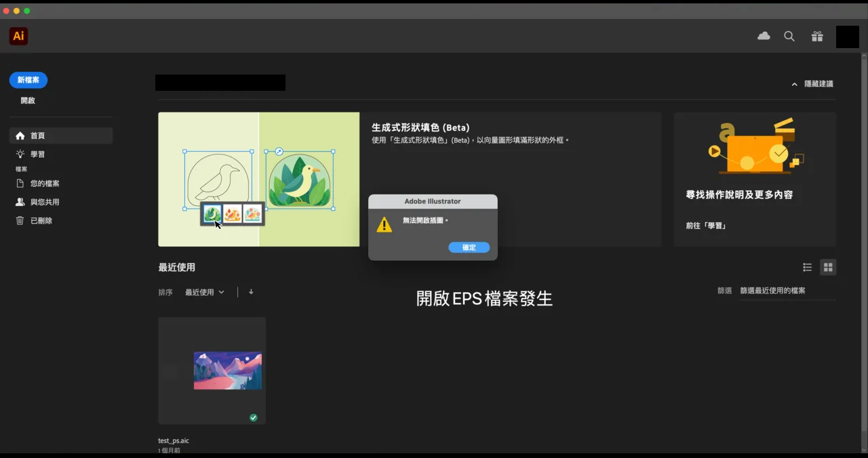Viewport: 868px width, 458px height.
Task: Click the Adobe Illustrator Ai logo
Action: 18,37
